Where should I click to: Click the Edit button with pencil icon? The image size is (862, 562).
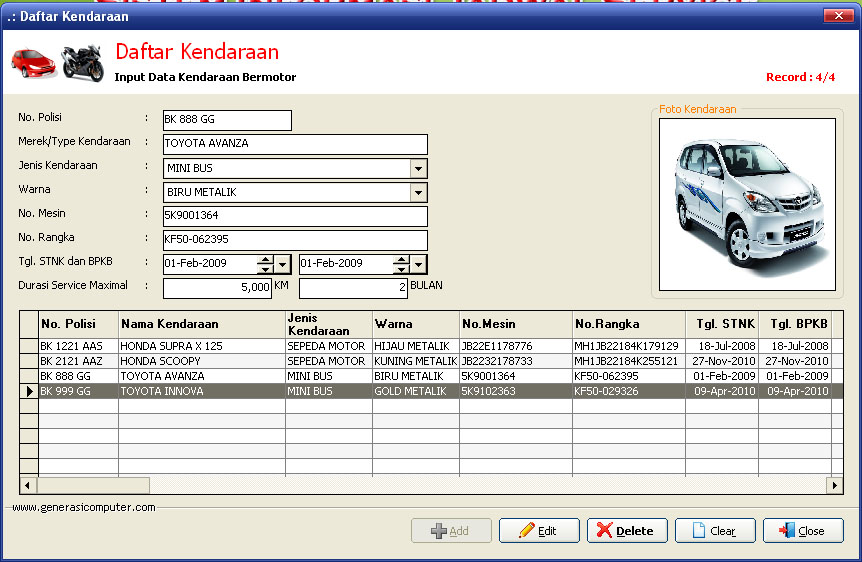539,531
